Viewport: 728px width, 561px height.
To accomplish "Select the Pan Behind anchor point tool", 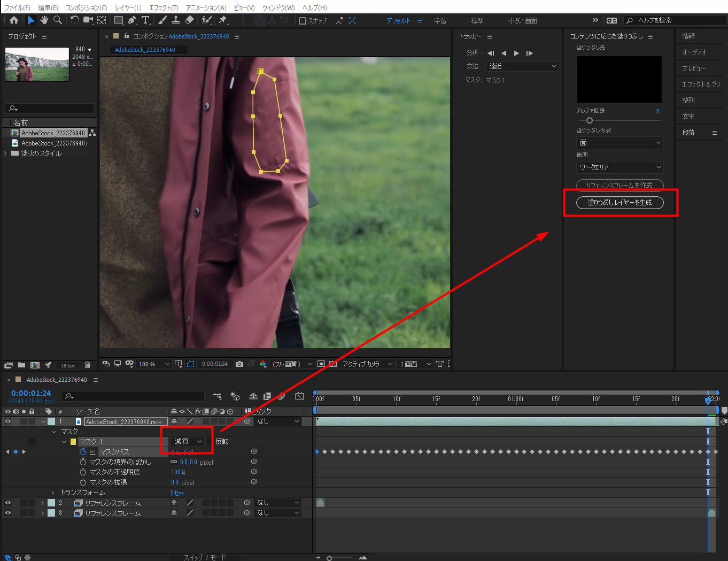I will 102,20.
